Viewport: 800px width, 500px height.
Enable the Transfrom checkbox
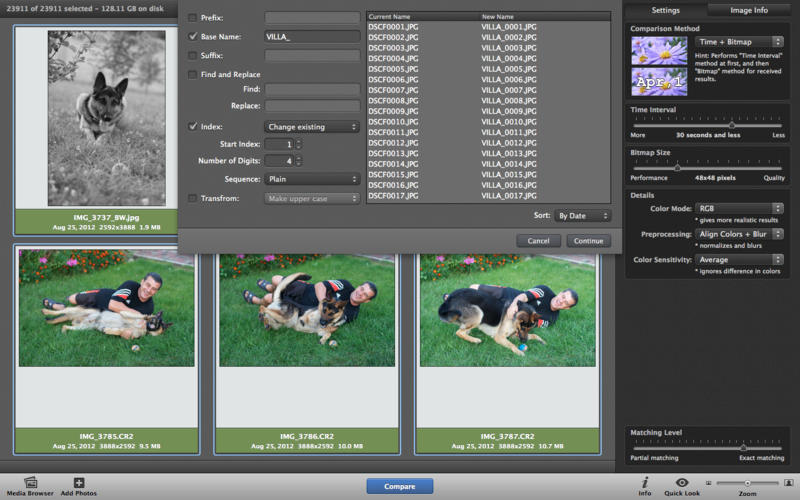coord(192,198)
